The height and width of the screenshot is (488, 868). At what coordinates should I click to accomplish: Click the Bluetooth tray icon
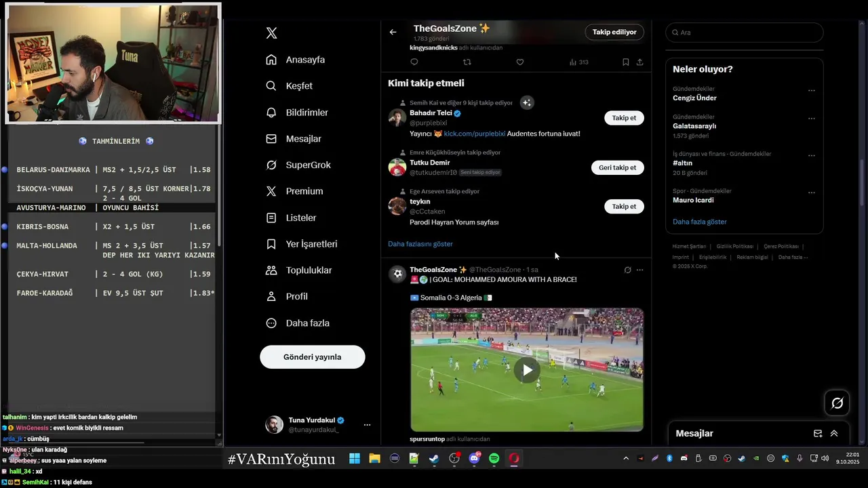[669, 459]
